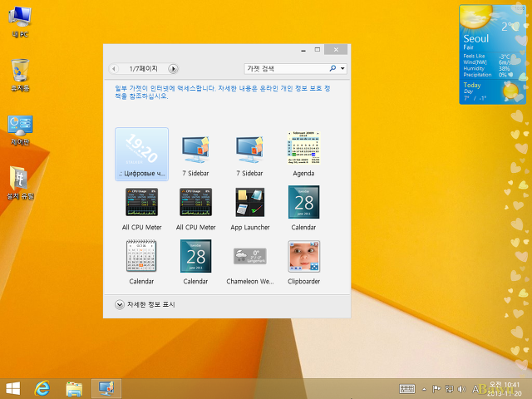Open the touch keyboard taskbar icon
The height and width of the screenshot is (399, 532).
click(407, 389)
